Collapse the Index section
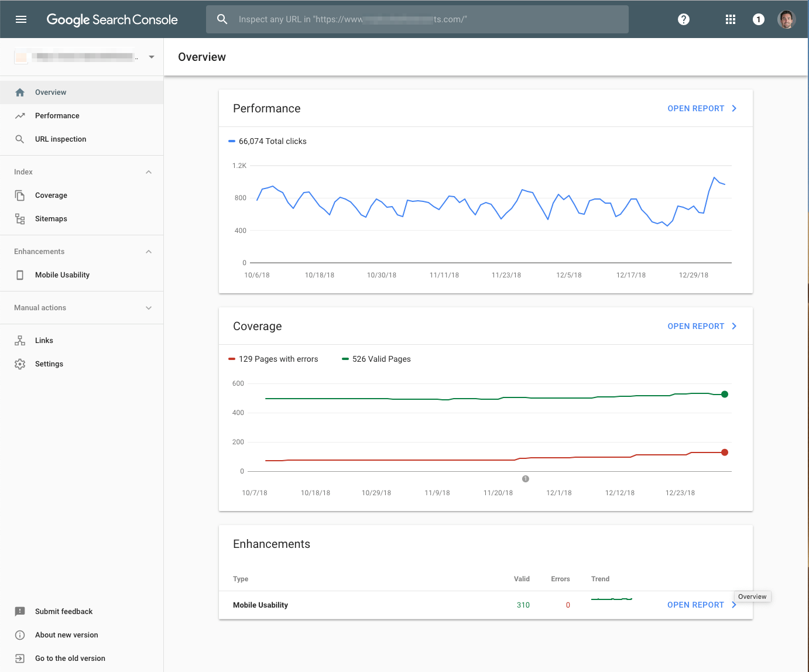 coord(149,172)
